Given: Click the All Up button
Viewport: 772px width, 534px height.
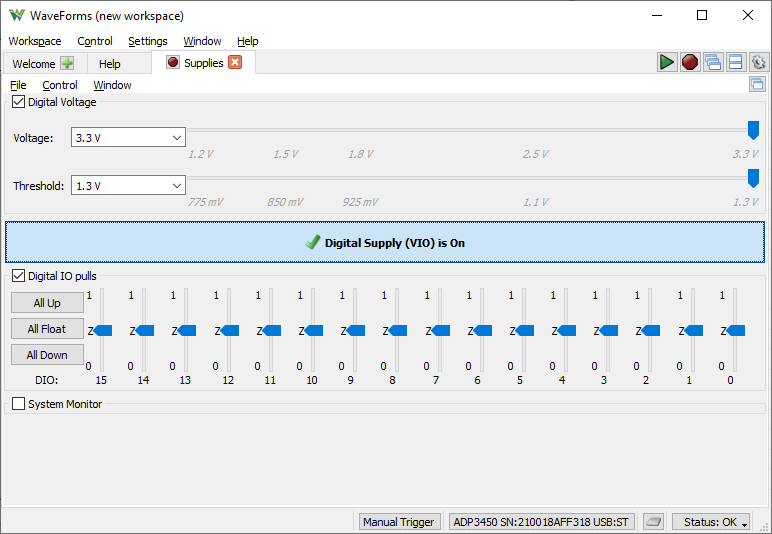Looking at the screenshot, I should click(47, 303).
